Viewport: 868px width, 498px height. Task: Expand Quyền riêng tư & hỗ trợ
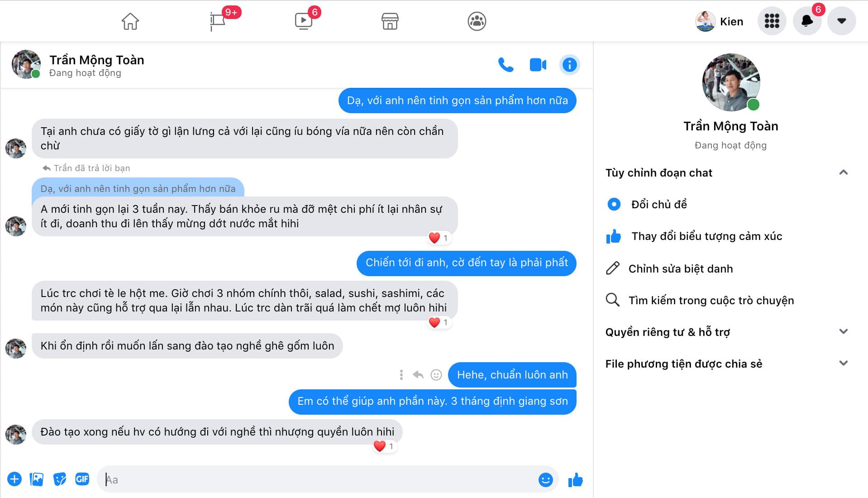843,331
